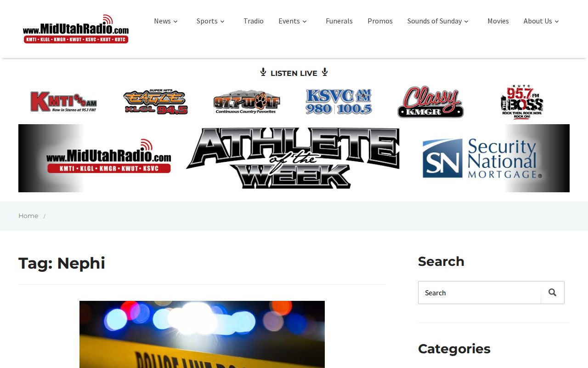Viewport: 588px width, 368px height.
Task: Expand the About Us menu chevron
Action: (557, 21)
